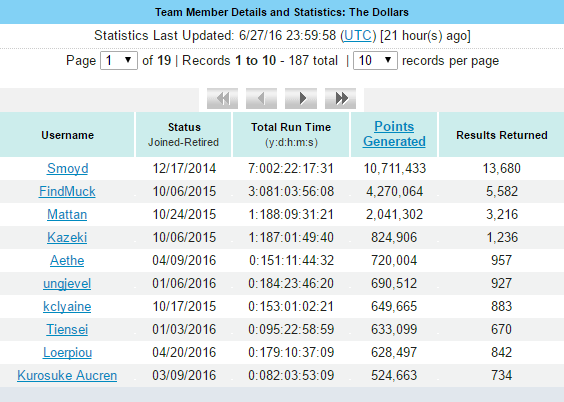Sort by Points Generated column
564x402 pixels.
394,134
